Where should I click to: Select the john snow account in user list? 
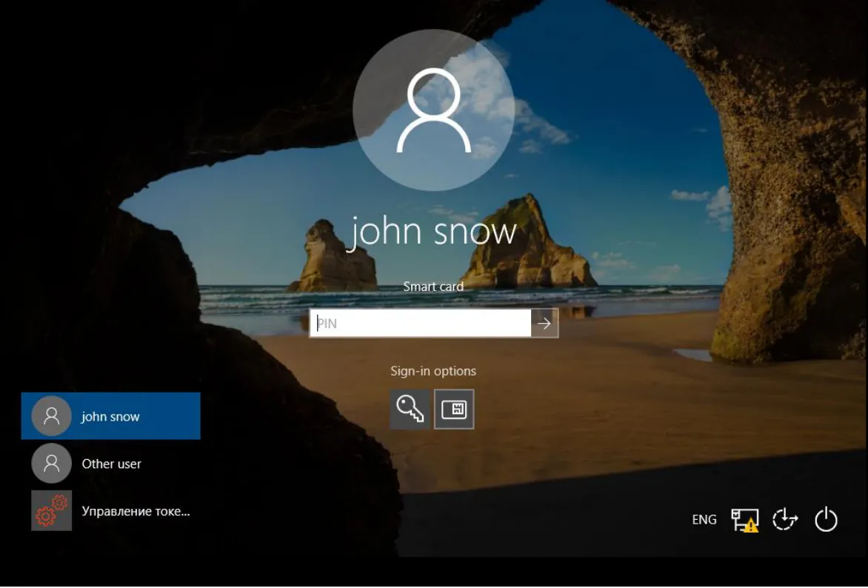pos(110,415)
